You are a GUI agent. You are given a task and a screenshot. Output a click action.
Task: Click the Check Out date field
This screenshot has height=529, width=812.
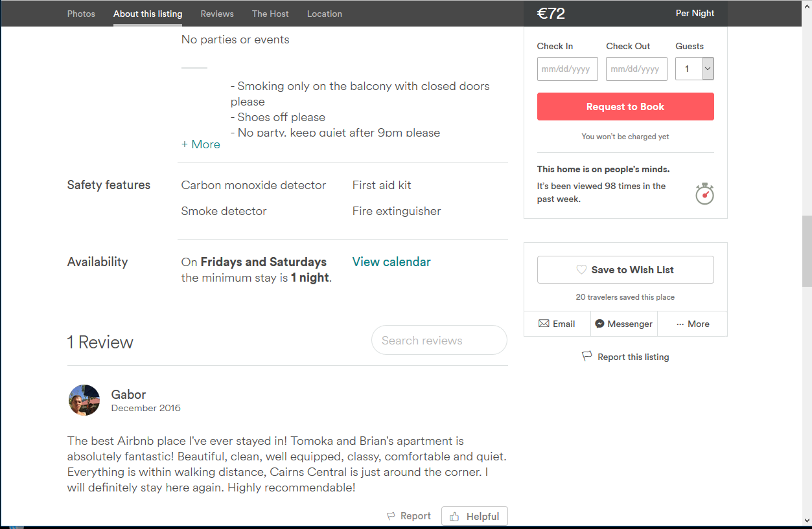tap(636, 69)
